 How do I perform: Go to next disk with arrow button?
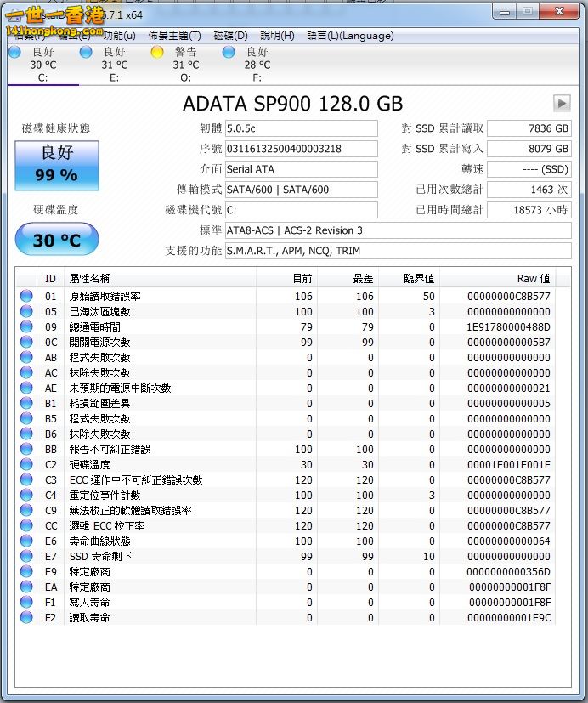562,103
